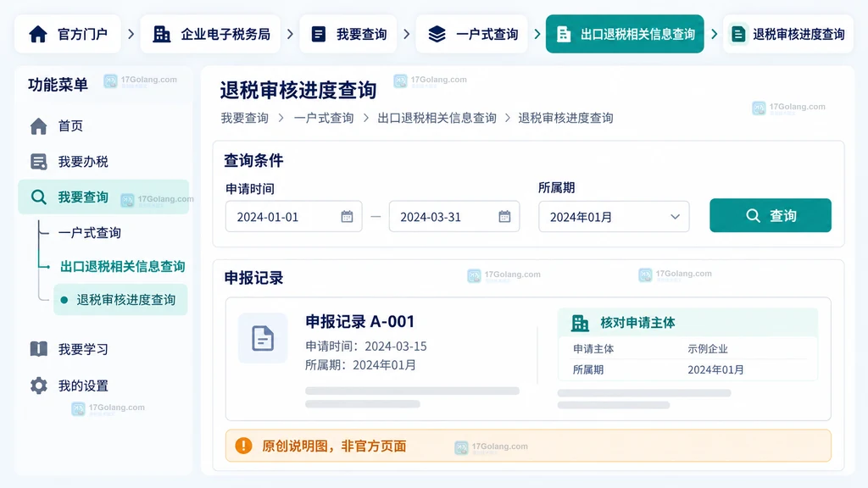Select 我要查询 in the function menu
The height and width of the screenshot is (488, 868).
point(103,197)
